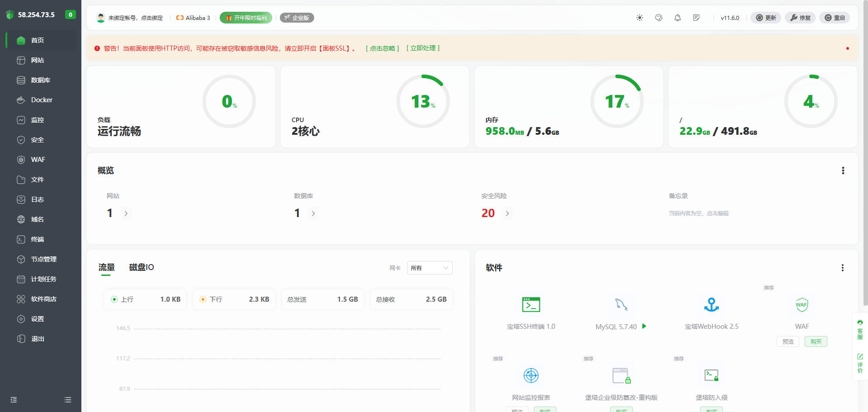Click the MySQL green running status arrow
The height and width of the screenshot is (412, 868).
644,326
